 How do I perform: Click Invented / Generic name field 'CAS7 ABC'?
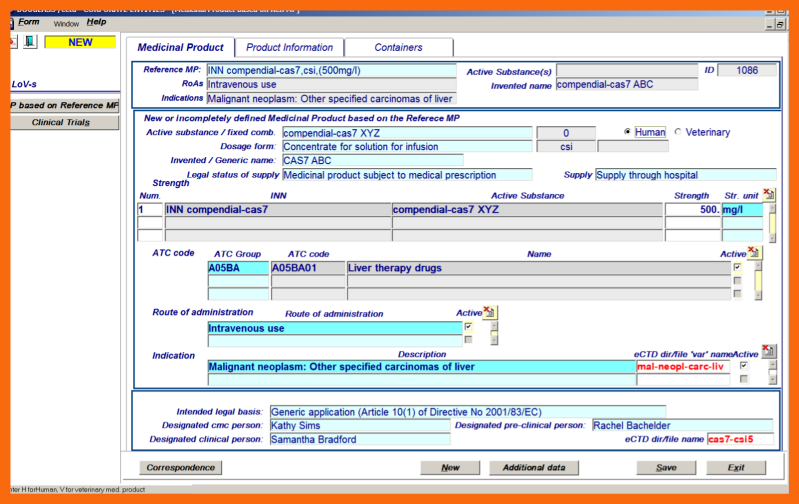tap(372, 161)
